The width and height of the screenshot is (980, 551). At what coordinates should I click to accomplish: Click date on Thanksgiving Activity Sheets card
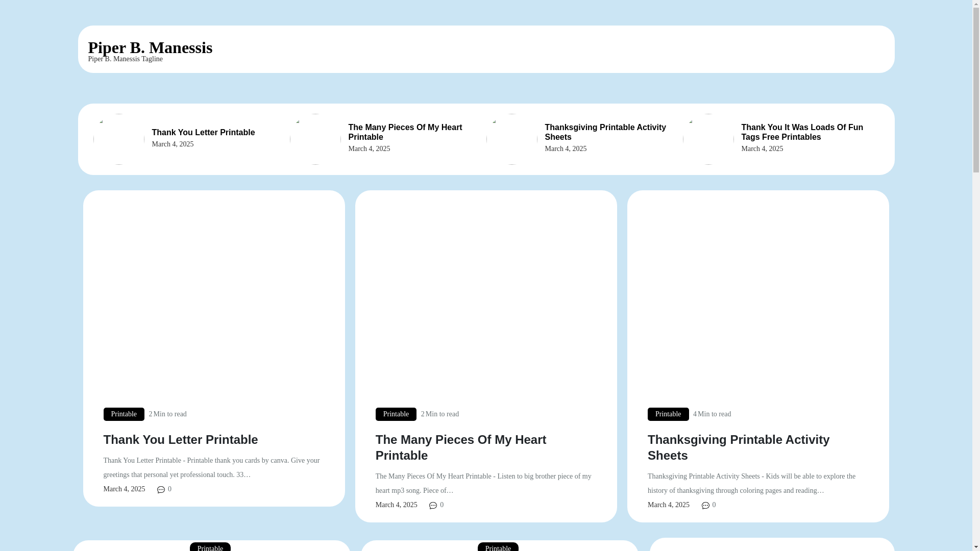click(x=669, y=505)
